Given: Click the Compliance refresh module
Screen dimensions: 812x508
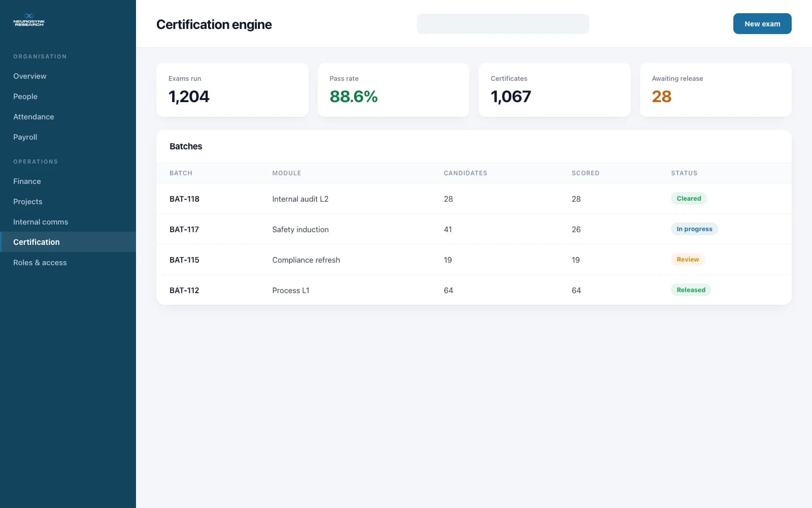Looking at the screenshot, I should pyautogui.click(x=306, y=260).
